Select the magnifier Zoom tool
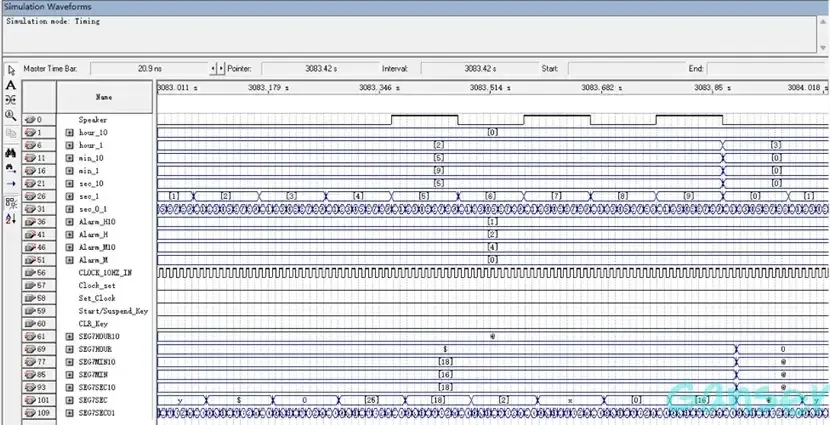830x425 pixels. coord(11,115)
